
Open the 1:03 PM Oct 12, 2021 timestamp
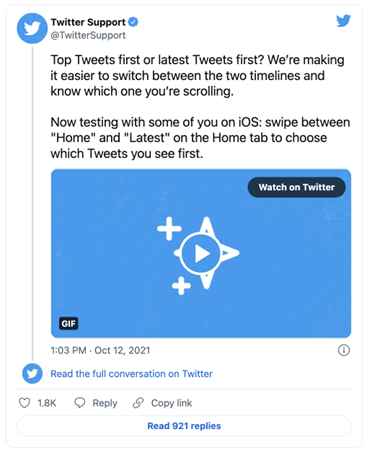100,350
